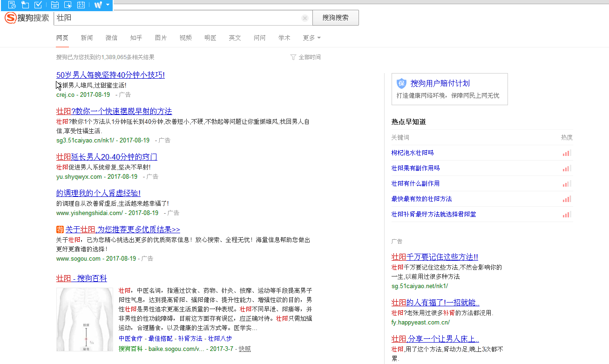
Task: Click the heat bar icon for 最快最有效的壮阳方法
Action: [567, 199]
